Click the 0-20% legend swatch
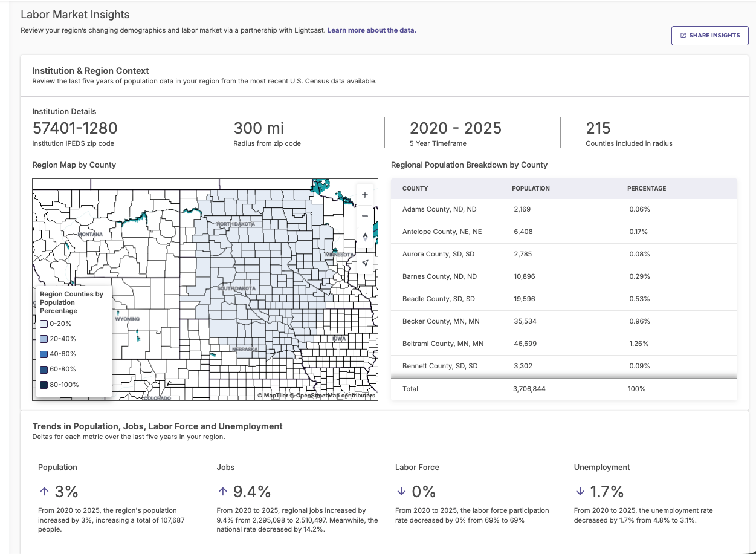Viewport: 756px width, 554px height. (44, 324)
